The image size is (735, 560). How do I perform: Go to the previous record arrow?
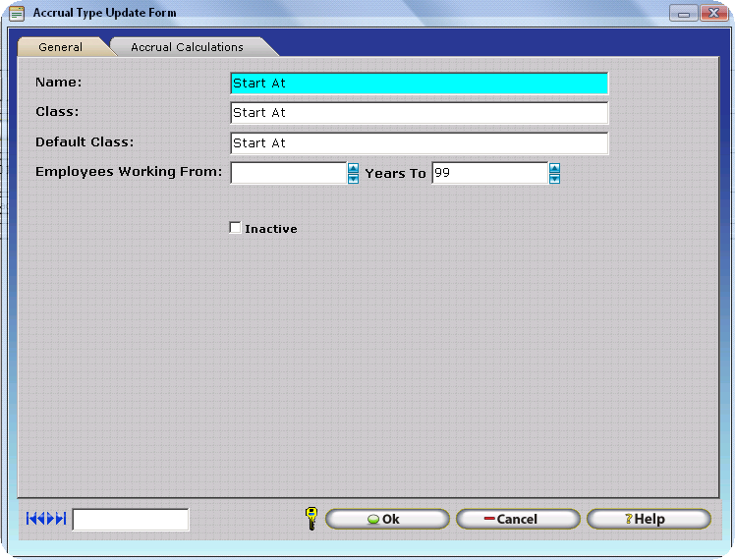(41, 519)
